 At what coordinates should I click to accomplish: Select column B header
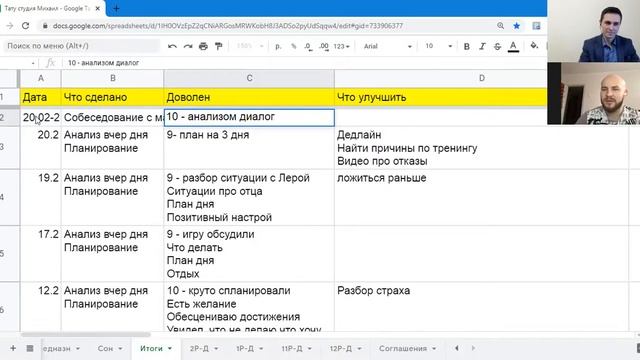[x=112, y=78]
